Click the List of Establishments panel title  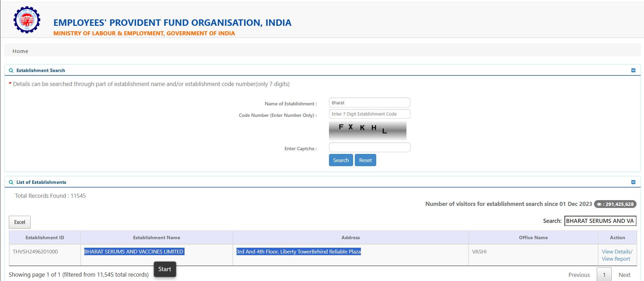pyautogui.click(x=41, y=182)
